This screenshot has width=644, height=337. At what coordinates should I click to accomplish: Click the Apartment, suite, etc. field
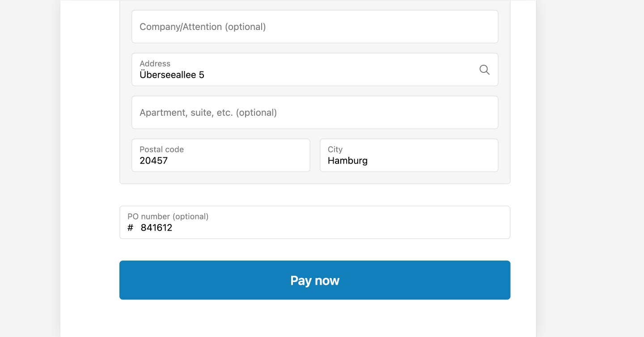click(x=314, y=112)
